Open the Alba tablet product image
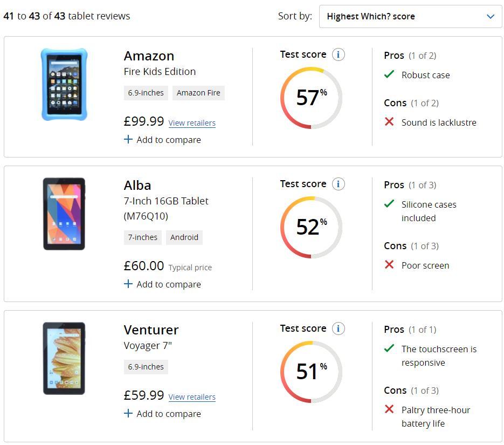The width and height of the screenshot is (504, 445). [x=64, y=214]
